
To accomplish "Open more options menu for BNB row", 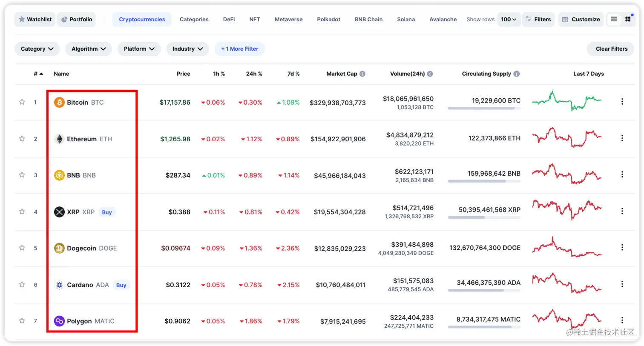I will pos(622,174).
